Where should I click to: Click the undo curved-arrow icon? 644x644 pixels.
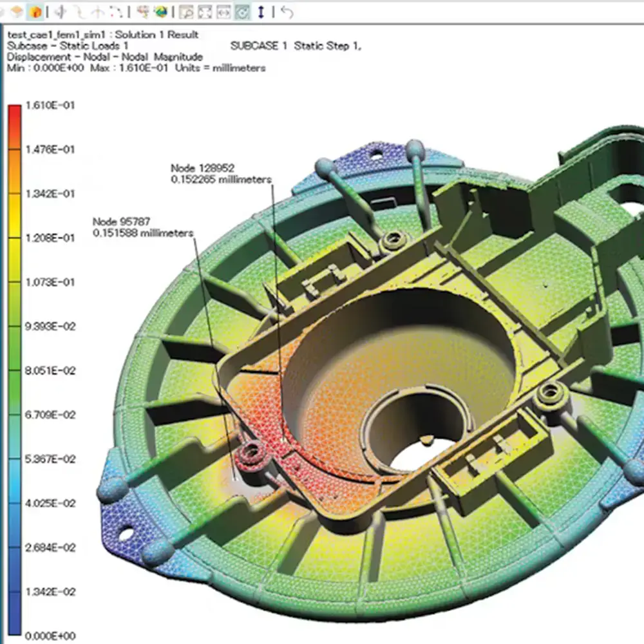coord(287,12)
